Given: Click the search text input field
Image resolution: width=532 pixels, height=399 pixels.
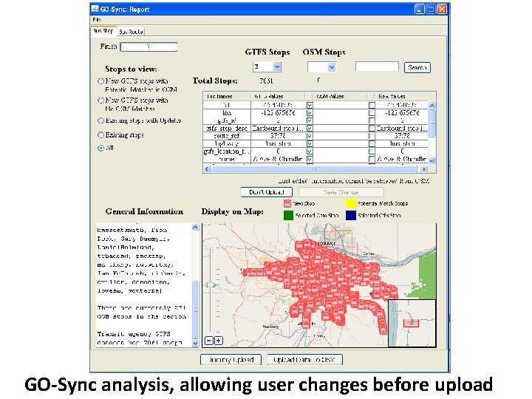Looking at the screenshot, I should [x=377, y=66].
